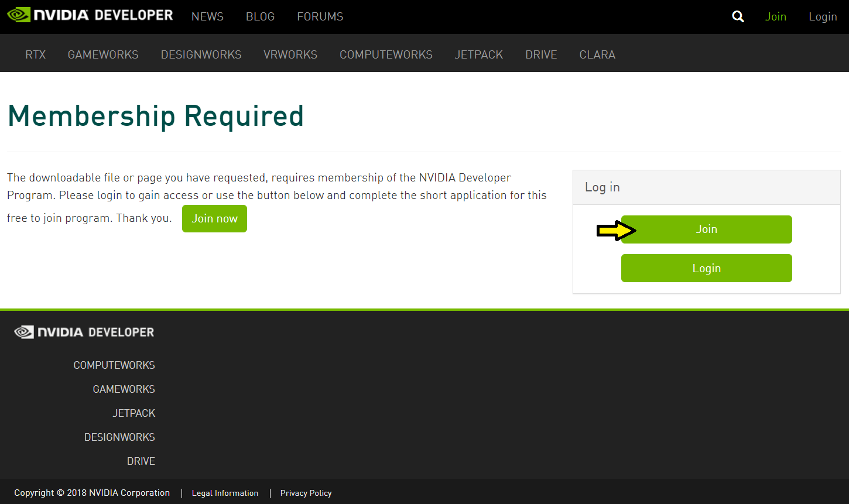This screenshot has height=504, width=849.
Task: Click the Login button in Log in panel
Action: click(x=706, y=268)
